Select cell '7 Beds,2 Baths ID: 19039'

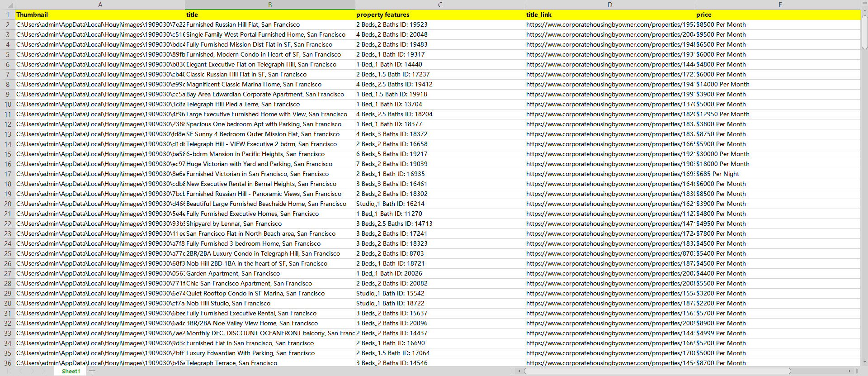[x=440, y=164]
